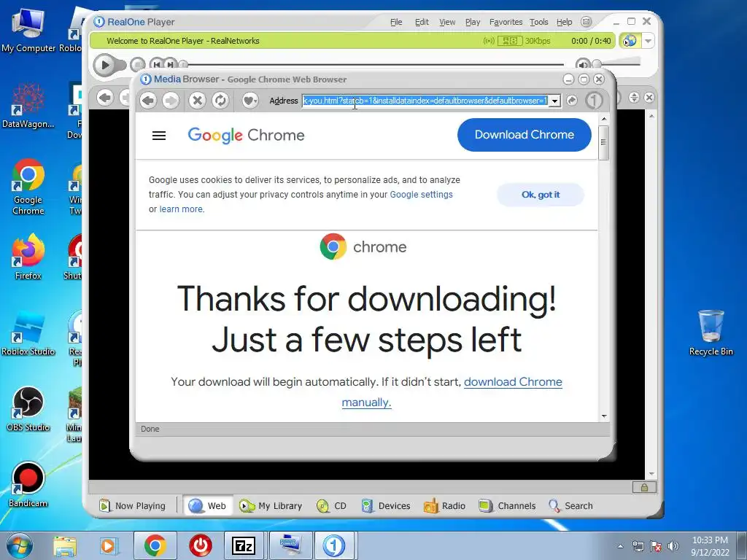The height and width of the screenshot is (560, 747).
Task: Switch to the Search tab
Action: point(570,506)
